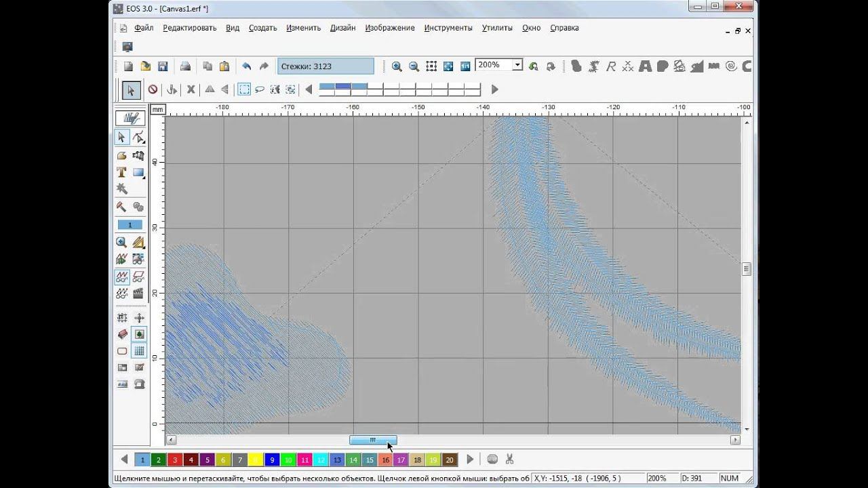This screenshot has height=488, width=868.
Task: Click the sewing machine icon
Action: pyautogui.click(x=139, y=384)
